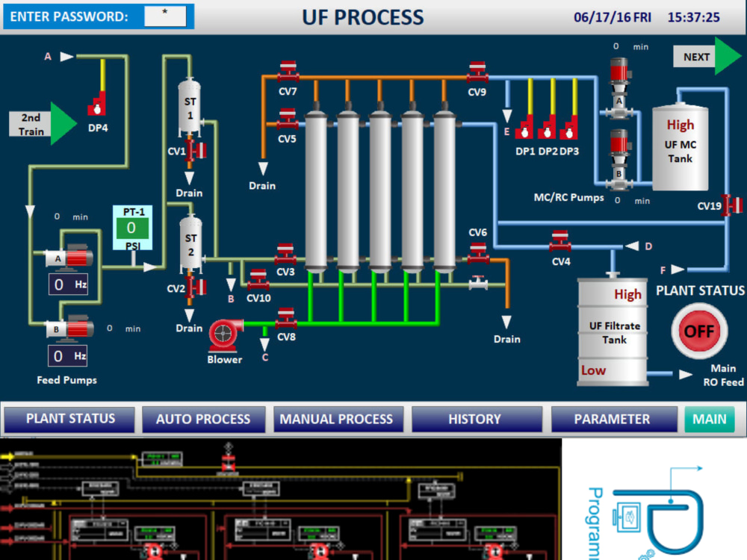Click the UF PROCESS title
747x560 pixels.
pos(363,18)
